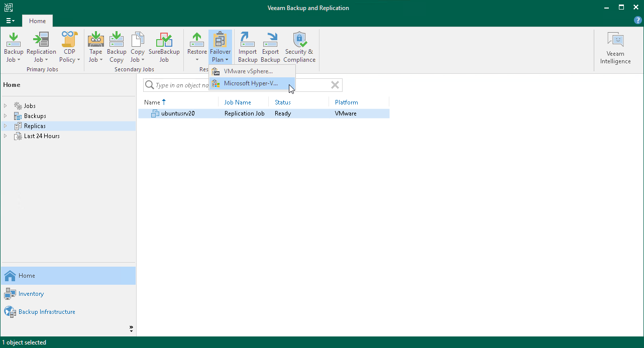Click the search magnifier icon
The width and height of the screenshot is (644, 348).
point(149,85)
